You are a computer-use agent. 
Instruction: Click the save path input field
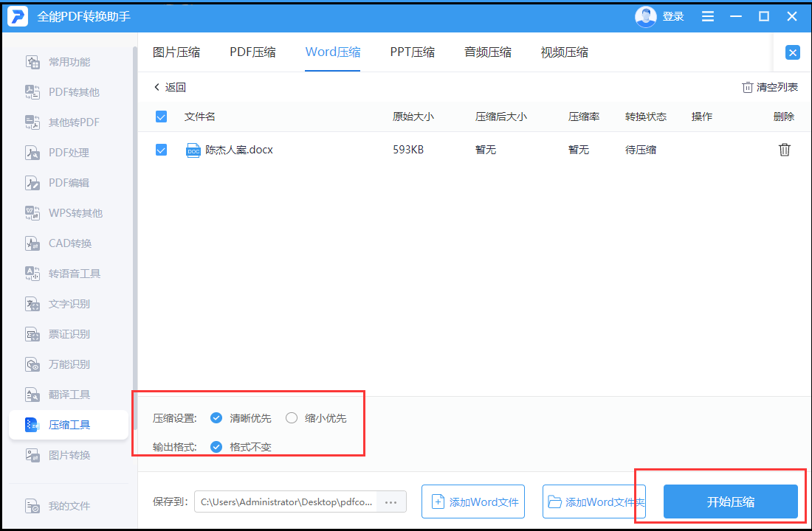click(x=286, y=502)
